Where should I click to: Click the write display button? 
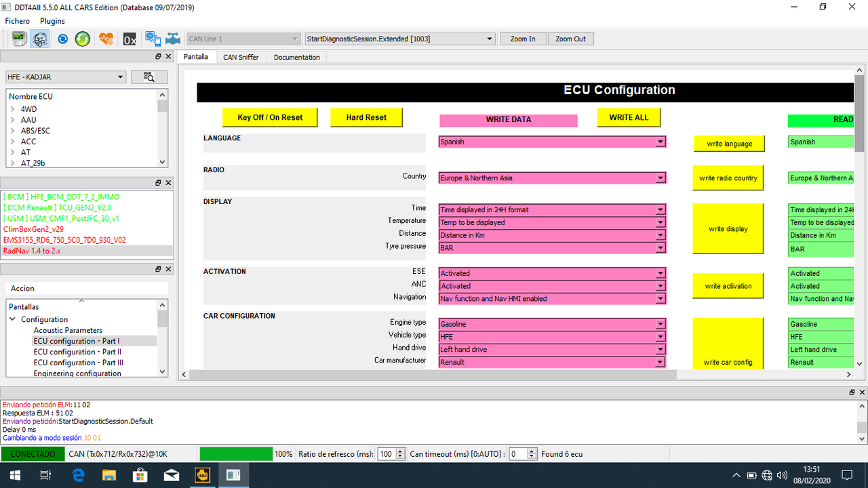tap(728, 228)
